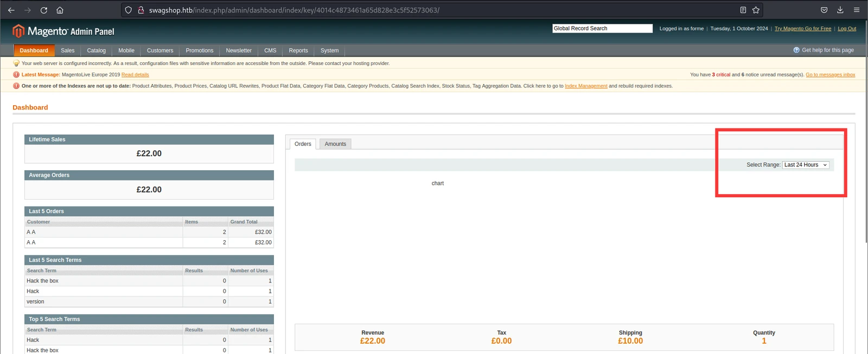Open the Pocket save icon
The height and width of the screenshot is (354, 868).
tap(824, 10)
